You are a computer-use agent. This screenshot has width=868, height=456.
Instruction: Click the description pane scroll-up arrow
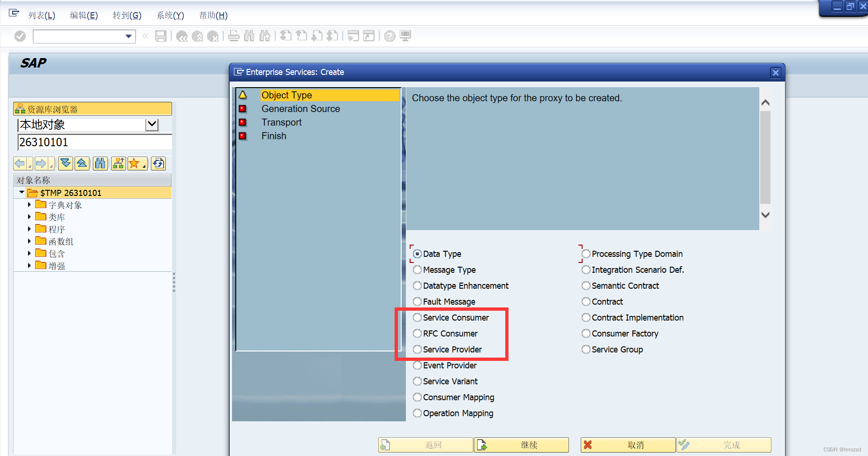coord(765,103)
